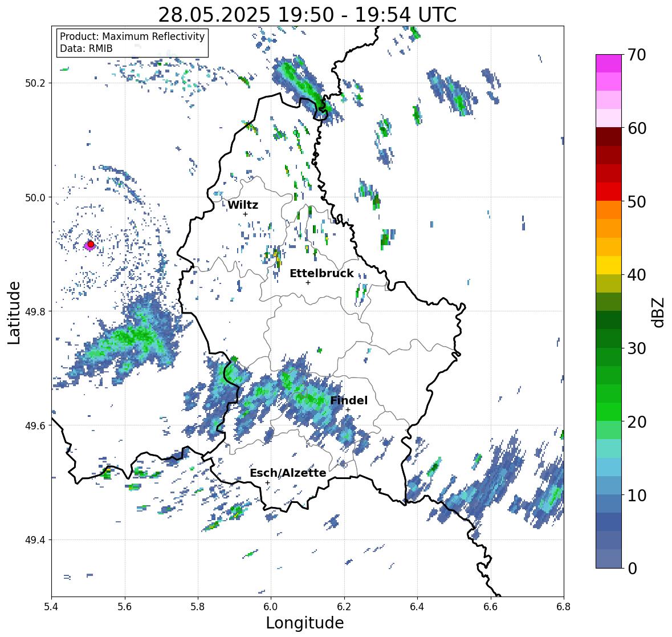Click the Findel station label
Viewport: 672px width, 637px height.
tap(349, 400)
